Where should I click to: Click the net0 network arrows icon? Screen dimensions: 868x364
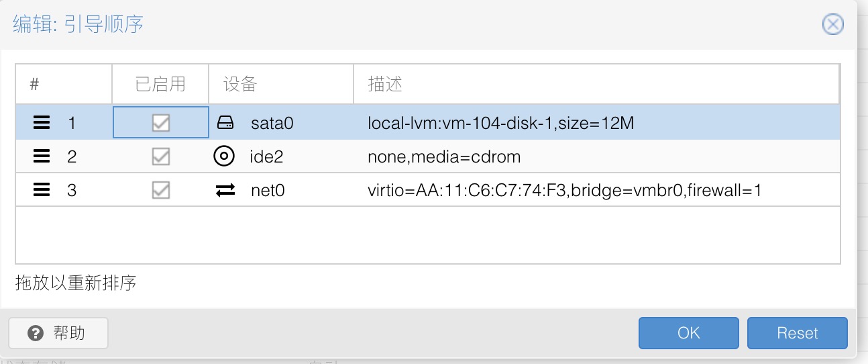tap(225, 190)
